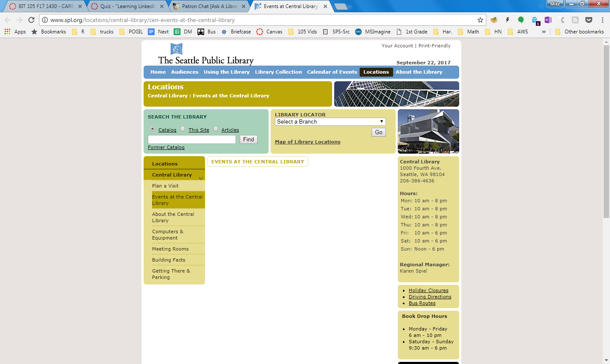Open Plan a Visit sidebar link

(x=165, y=186)
